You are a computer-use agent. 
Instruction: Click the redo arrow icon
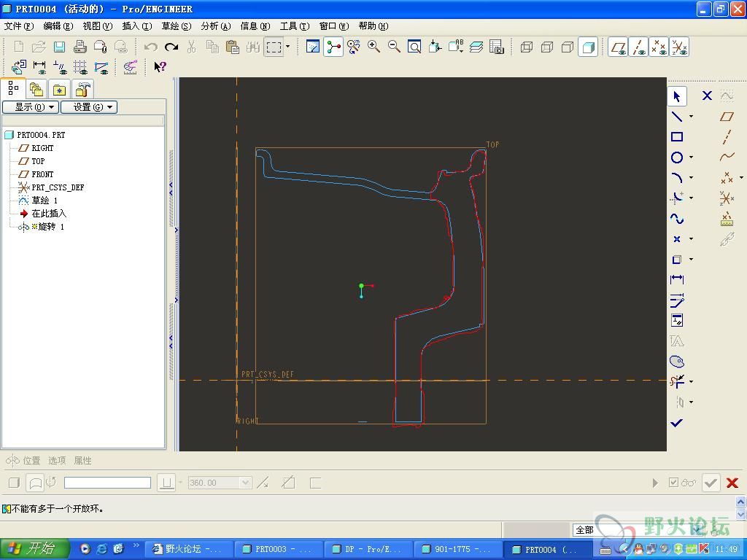click(171, 47)
